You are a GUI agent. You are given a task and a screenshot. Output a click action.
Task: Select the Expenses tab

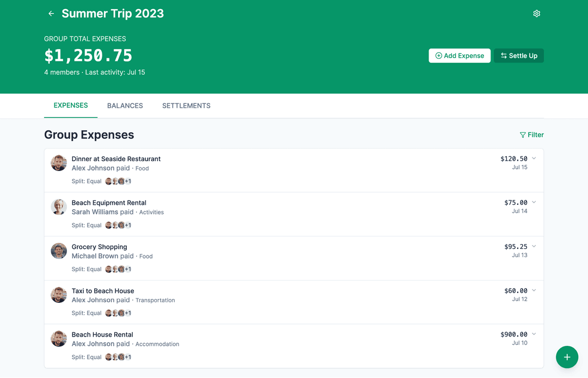70,106
